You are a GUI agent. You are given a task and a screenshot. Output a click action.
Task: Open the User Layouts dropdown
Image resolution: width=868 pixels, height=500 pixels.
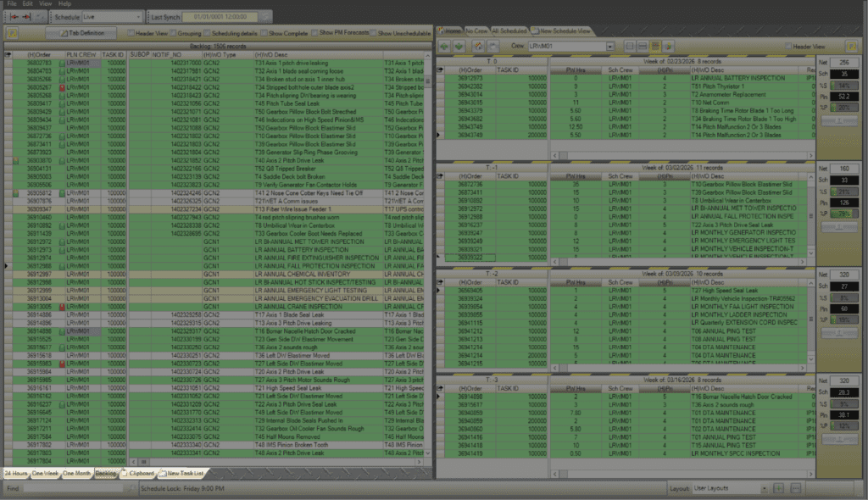pyautogui.click(x=762, y=489)
